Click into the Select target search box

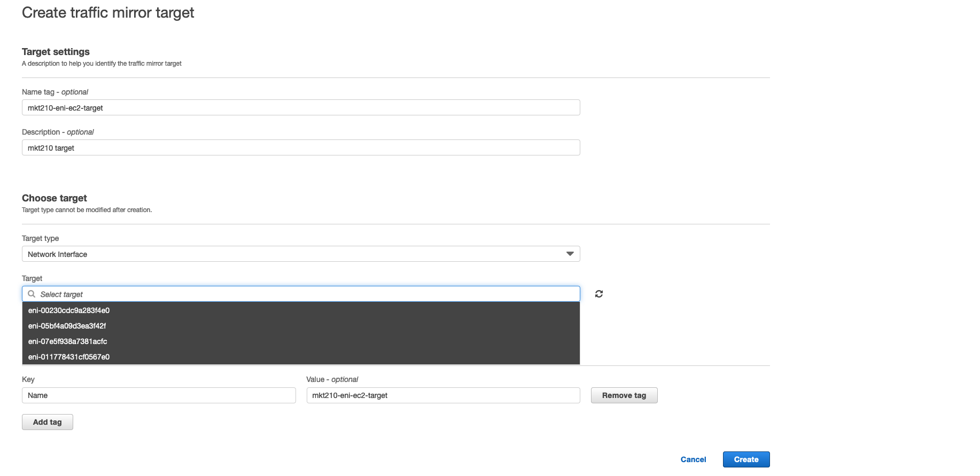click(301, 294)
